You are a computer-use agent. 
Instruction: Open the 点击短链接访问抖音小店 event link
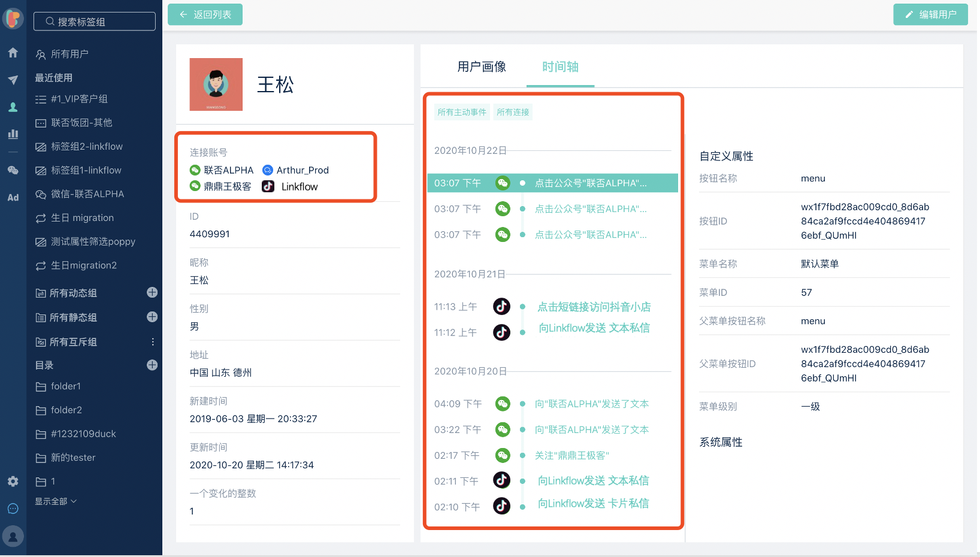click(x=594, y=306)
